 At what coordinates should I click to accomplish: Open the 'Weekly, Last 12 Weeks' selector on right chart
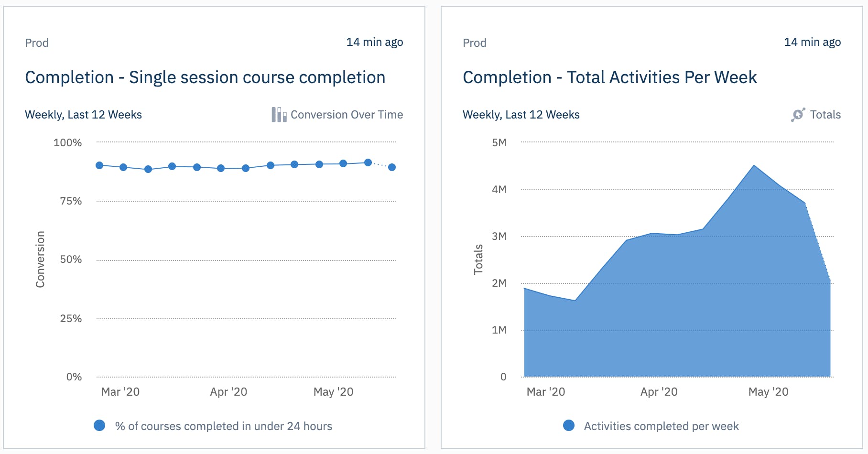tap(521, 114)
